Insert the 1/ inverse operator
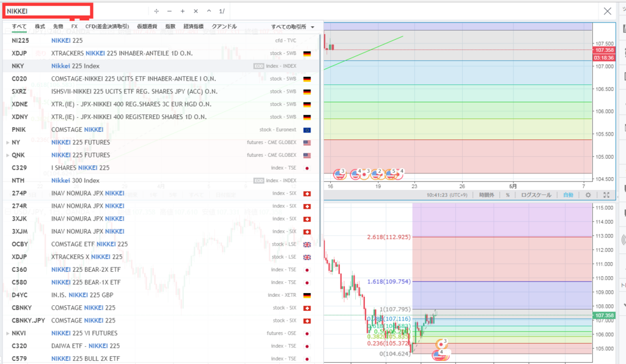The image size is (626, 364). tap(222, 11)
